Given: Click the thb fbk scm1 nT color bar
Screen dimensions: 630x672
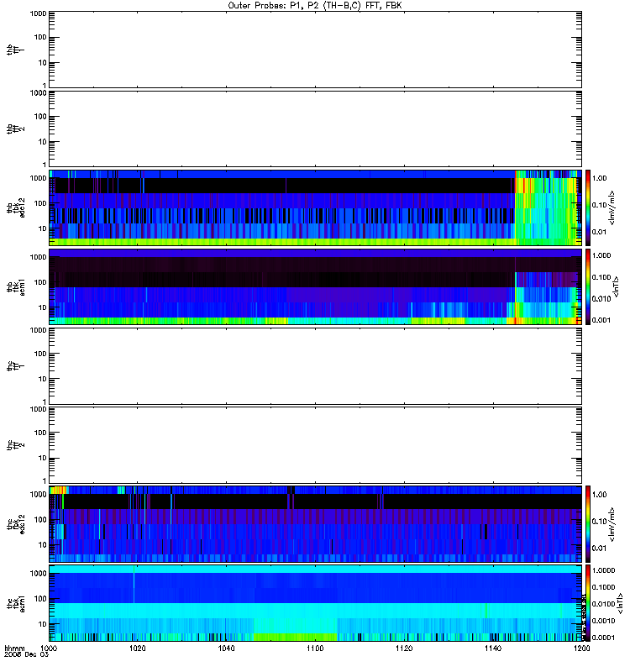Looking at the screenshot, I should (x=588, y=286).
